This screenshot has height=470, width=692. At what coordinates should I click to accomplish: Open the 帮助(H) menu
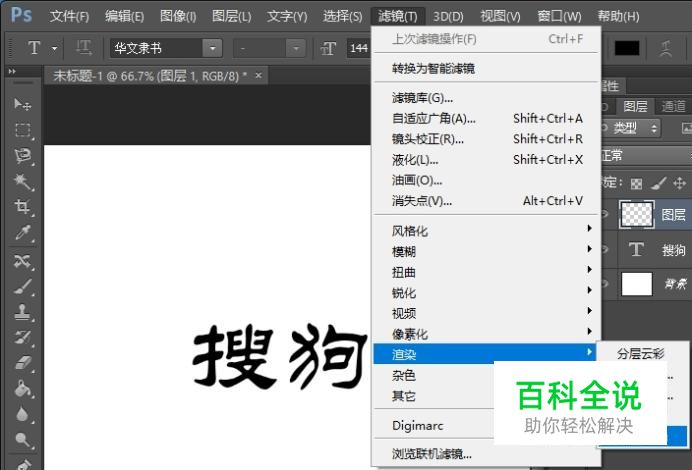click(618, 16)
